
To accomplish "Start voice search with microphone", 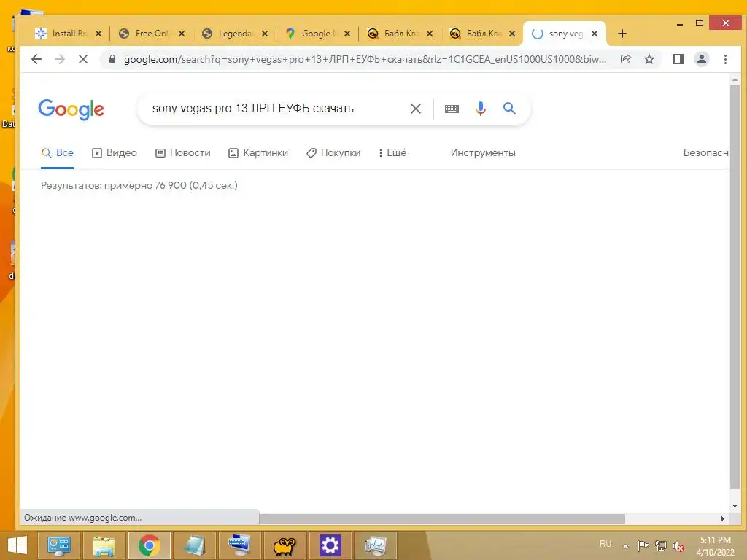I will coord(481,109).
